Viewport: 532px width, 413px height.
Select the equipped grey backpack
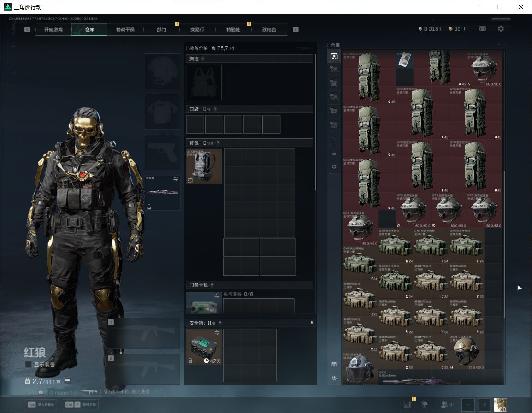coord(204,166)
